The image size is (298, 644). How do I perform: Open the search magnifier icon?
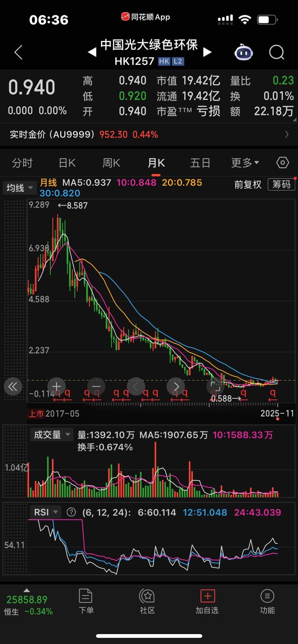277,52
